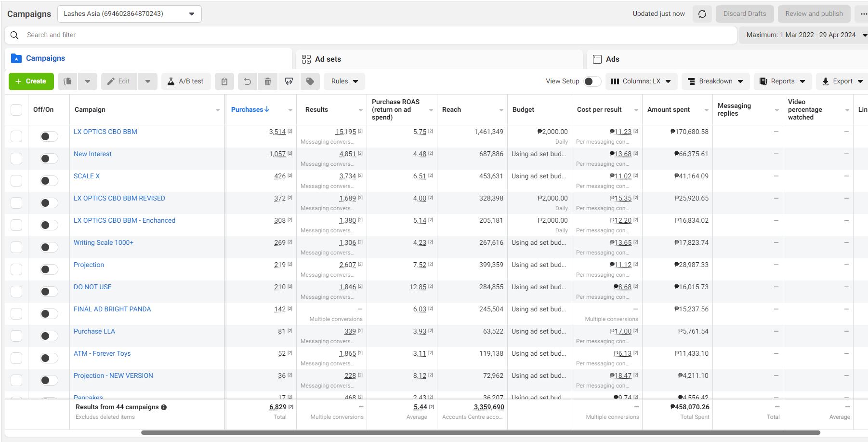Open the Columns: LX dropdown
This screenshot has width=868, height=442.
coord(642,81)
